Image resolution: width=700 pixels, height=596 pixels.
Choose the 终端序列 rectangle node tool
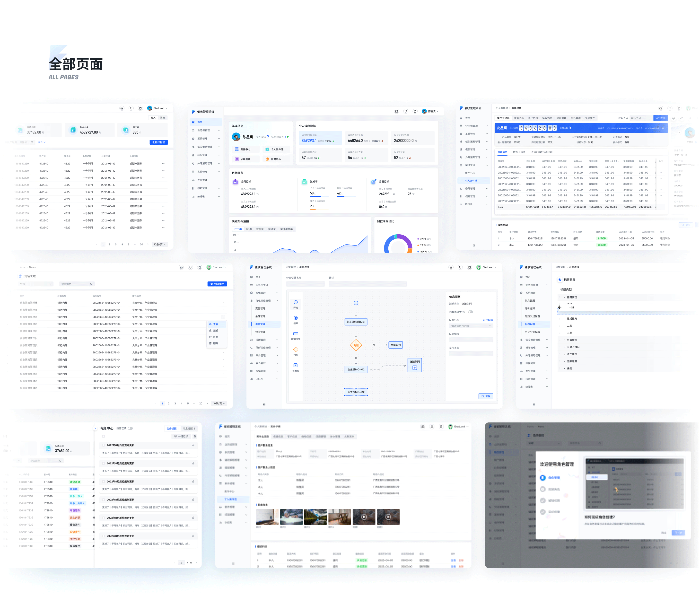pyautogui.click(x=296, y=333)
